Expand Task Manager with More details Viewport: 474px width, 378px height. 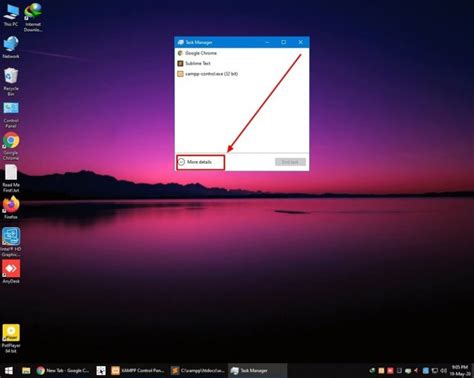tap(199, 162)
